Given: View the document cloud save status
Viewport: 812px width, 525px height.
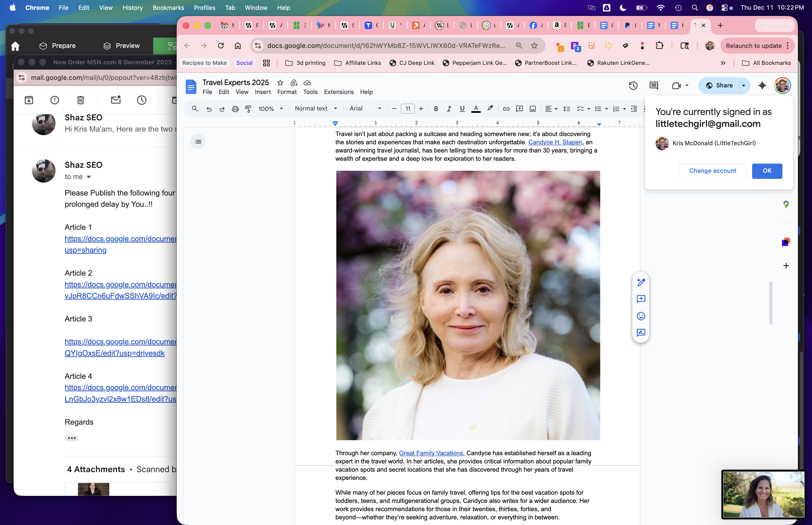Looking at the screenshot, I should click(307, 83).
